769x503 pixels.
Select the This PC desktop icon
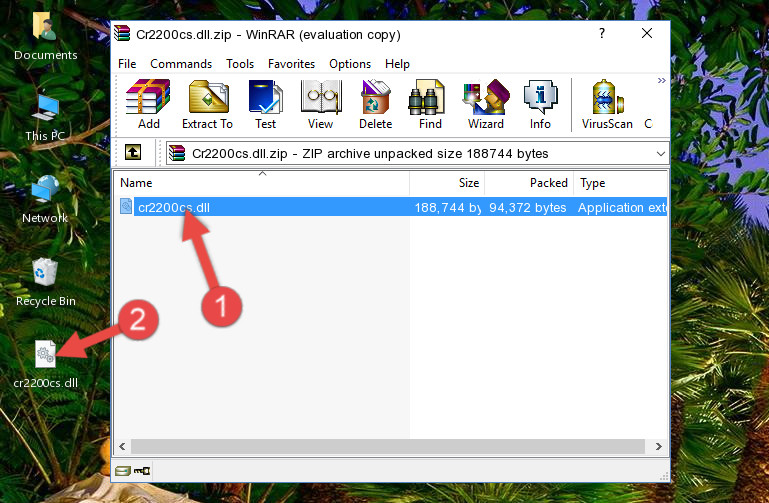[x=45, y=117]
